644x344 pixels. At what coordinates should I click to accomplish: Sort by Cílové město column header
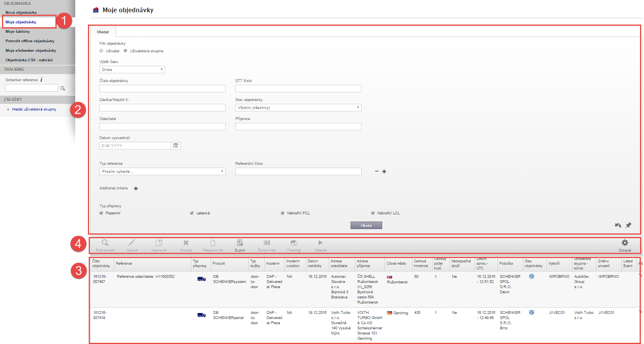[398, 264]
